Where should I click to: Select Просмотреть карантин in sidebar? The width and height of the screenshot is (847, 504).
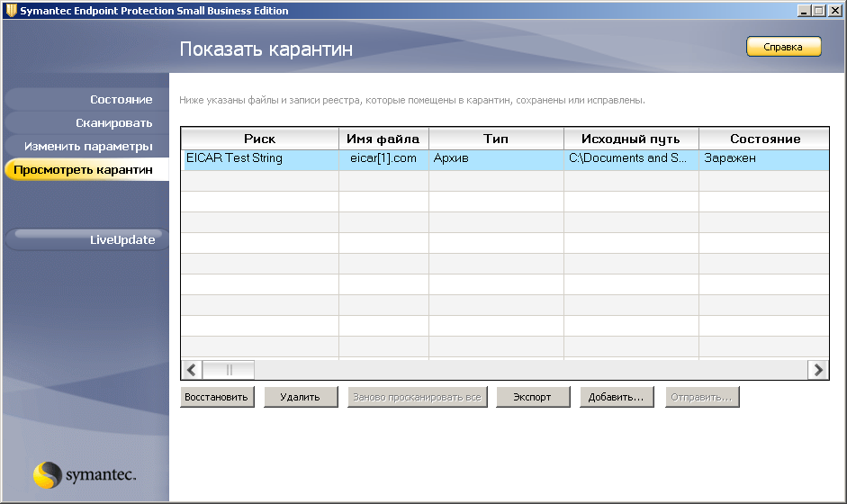tap(86, 169)
